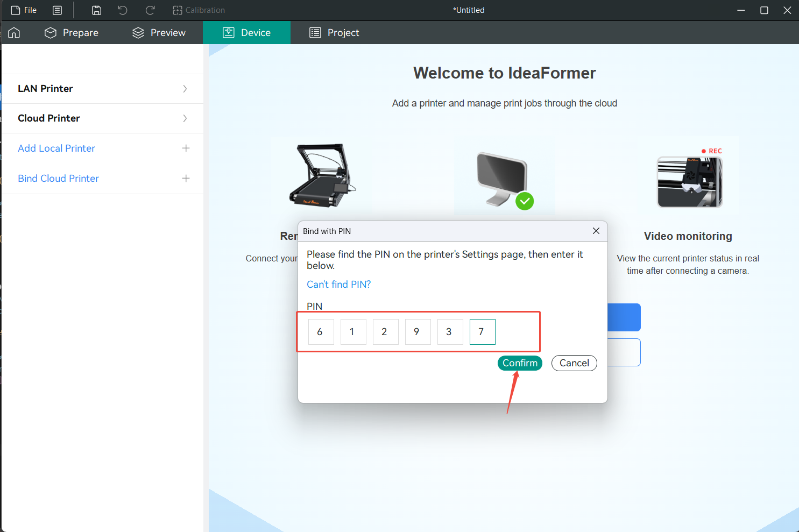
Task: Close the Bind with PIN dialog
Action: [596, 231]
